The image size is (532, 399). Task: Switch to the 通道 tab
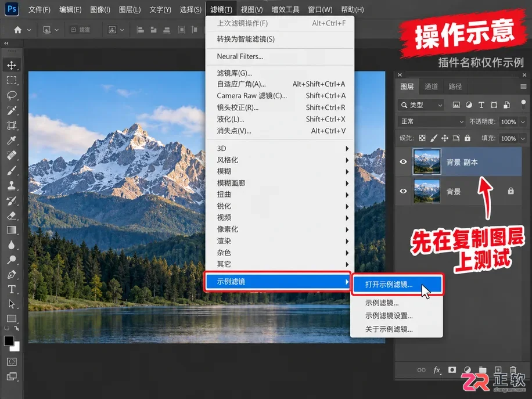431,87
